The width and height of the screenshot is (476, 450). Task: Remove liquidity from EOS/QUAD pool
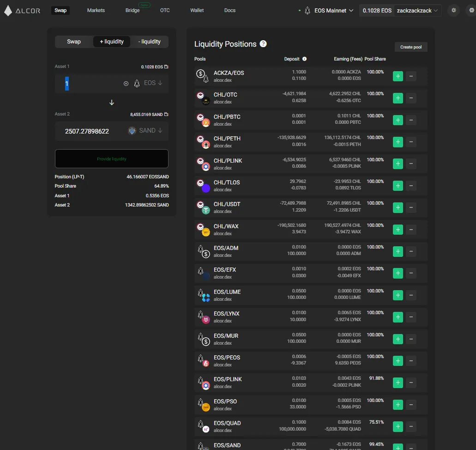(x=411, y=426)
